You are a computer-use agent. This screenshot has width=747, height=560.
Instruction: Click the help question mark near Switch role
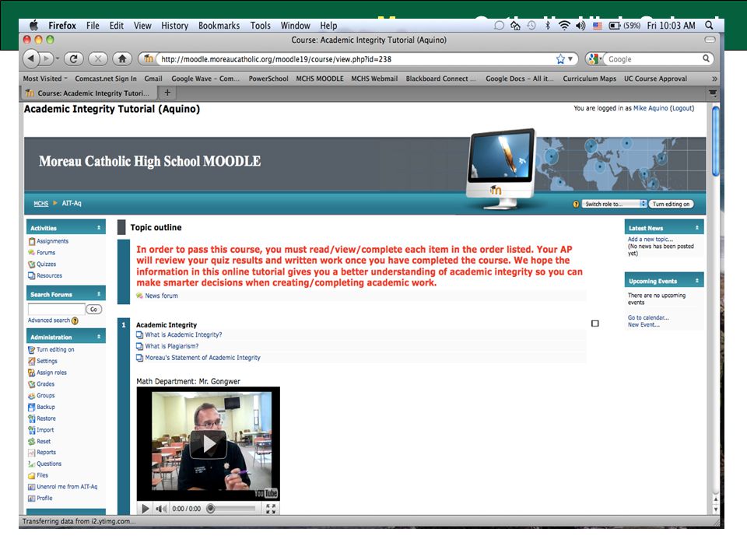coord(576,205)
